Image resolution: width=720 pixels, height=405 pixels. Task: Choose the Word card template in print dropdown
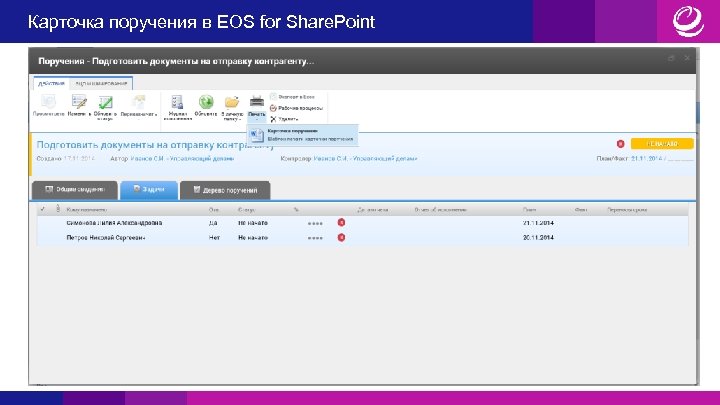[303, 135]
